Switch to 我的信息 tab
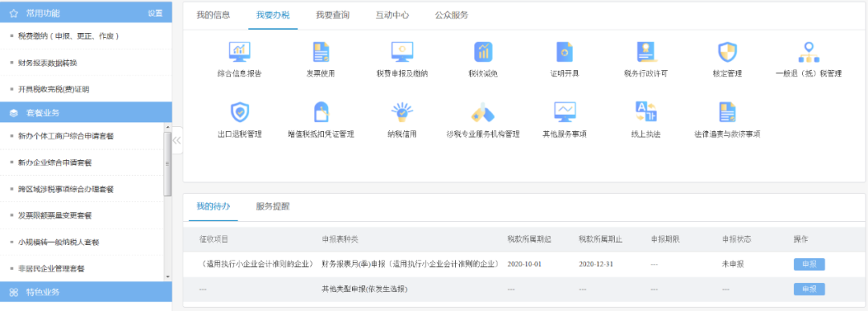Screen dimensions: 868x311 (x=213, y=15)
